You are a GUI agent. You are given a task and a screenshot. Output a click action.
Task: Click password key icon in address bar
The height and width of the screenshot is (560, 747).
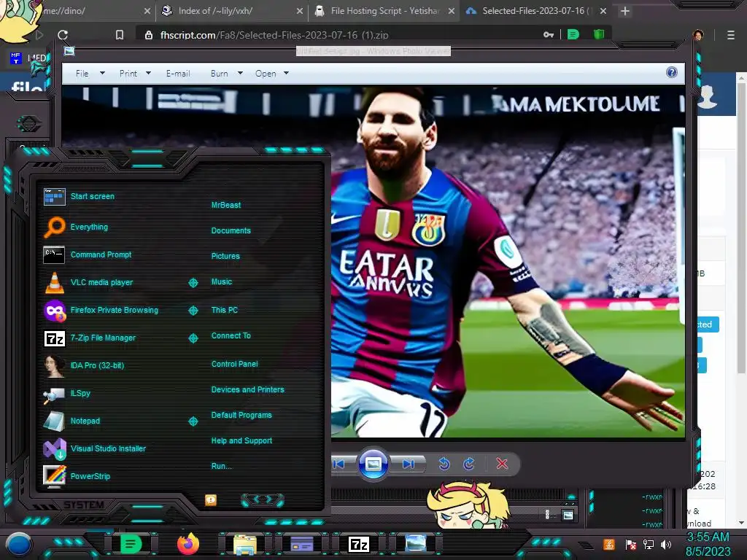pyautogui.click(x=549, y=35)
